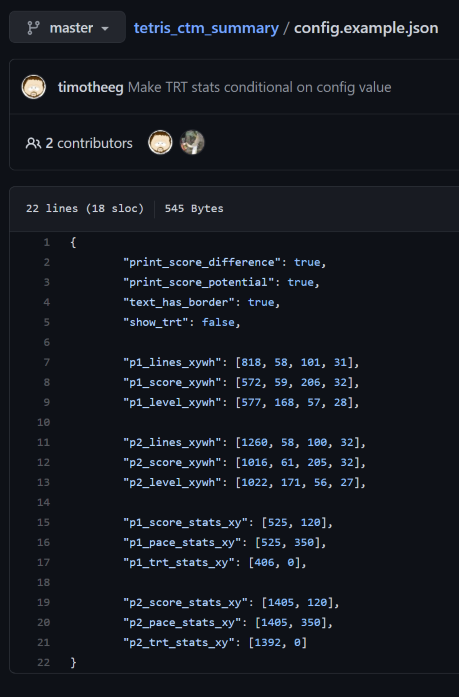460x698 pixels.
Task: Select line number 21 in gutter
Action: click(44, 643)
